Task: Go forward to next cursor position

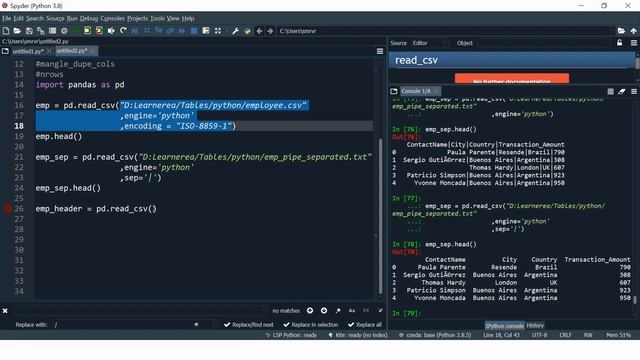Action: pyautogui.click(x=270, y=31)
